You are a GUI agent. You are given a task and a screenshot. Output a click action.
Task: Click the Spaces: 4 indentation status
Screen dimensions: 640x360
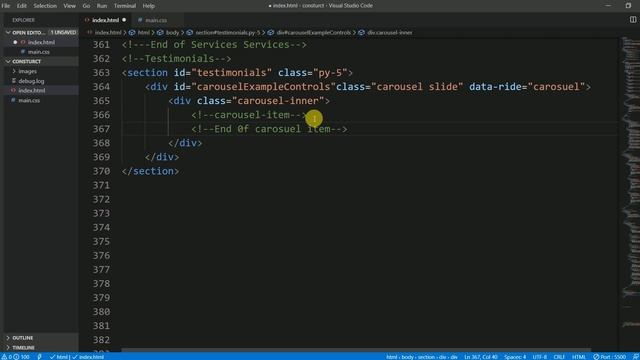[515, 357]
